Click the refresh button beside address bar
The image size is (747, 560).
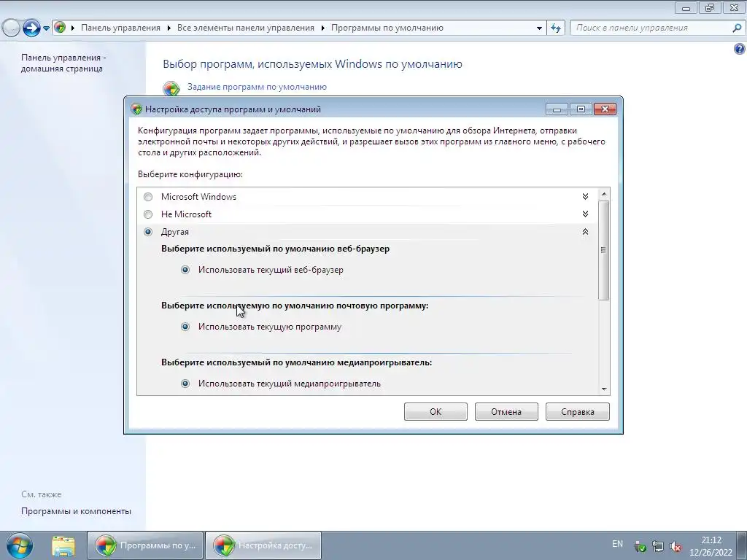pos(555,28)
